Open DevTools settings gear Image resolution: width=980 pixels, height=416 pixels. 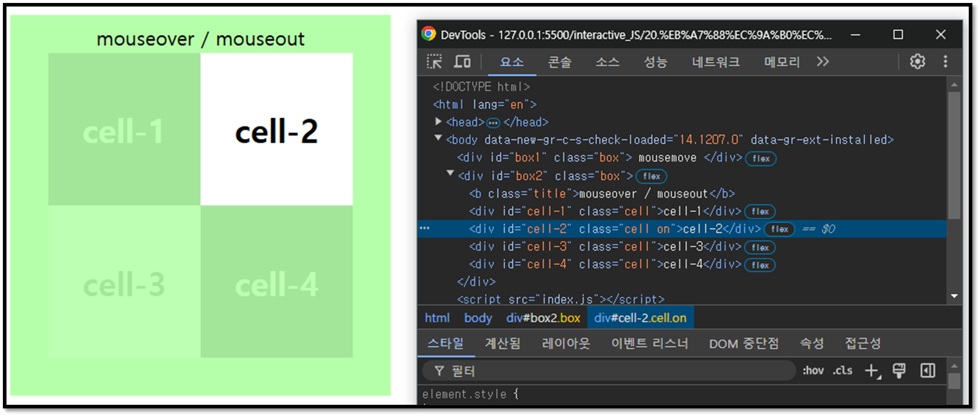click(x=918, y=61)
